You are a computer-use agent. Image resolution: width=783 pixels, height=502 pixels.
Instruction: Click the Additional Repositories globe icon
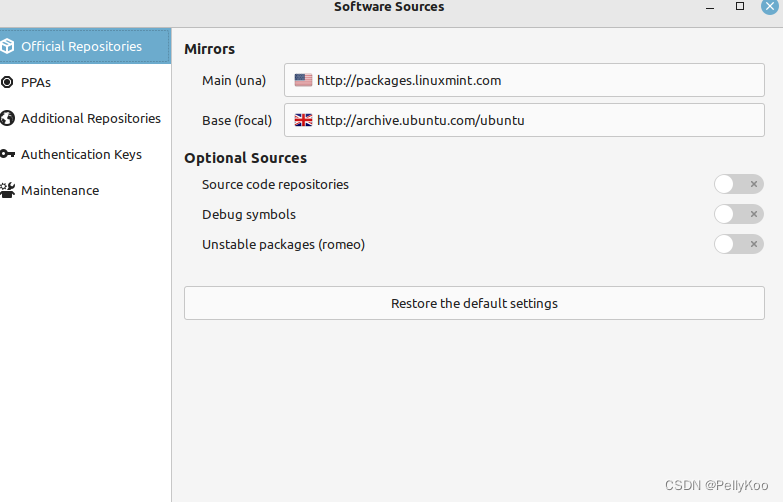pyautogui.click(x=7, y=118)
